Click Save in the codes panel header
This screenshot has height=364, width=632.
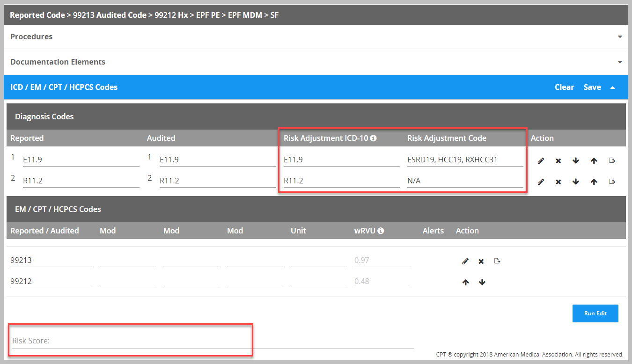[592, 87]
